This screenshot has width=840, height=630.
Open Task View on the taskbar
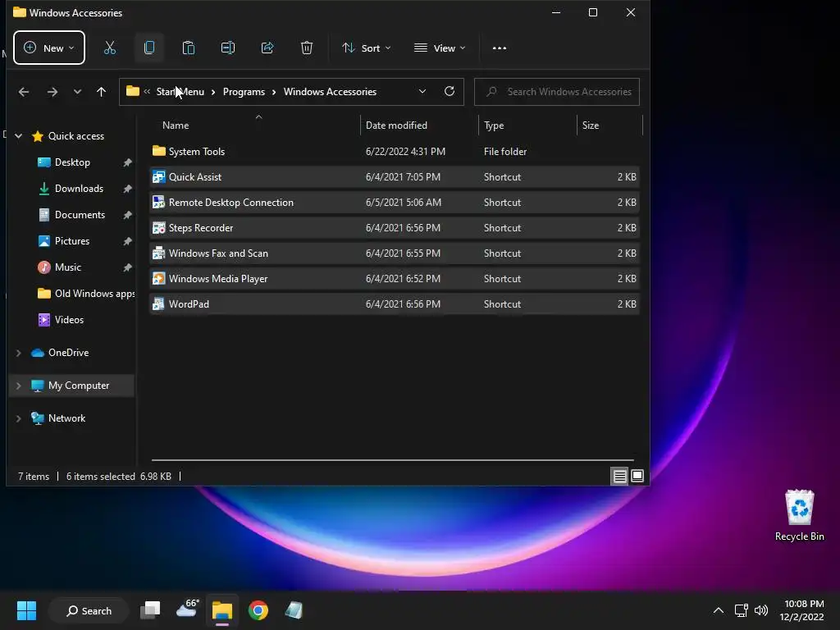[x=150, y=610]
